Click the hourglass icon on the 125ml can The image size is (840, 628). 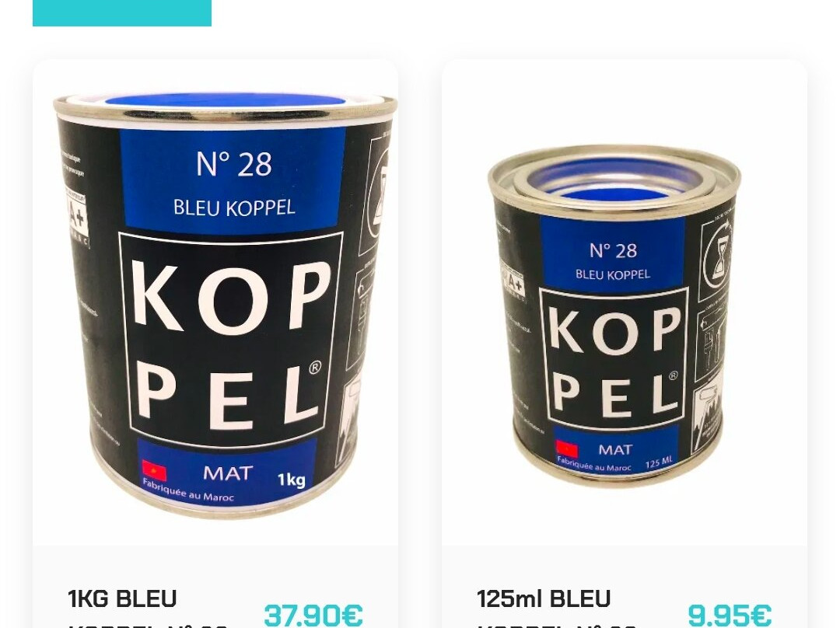[716, 259]
